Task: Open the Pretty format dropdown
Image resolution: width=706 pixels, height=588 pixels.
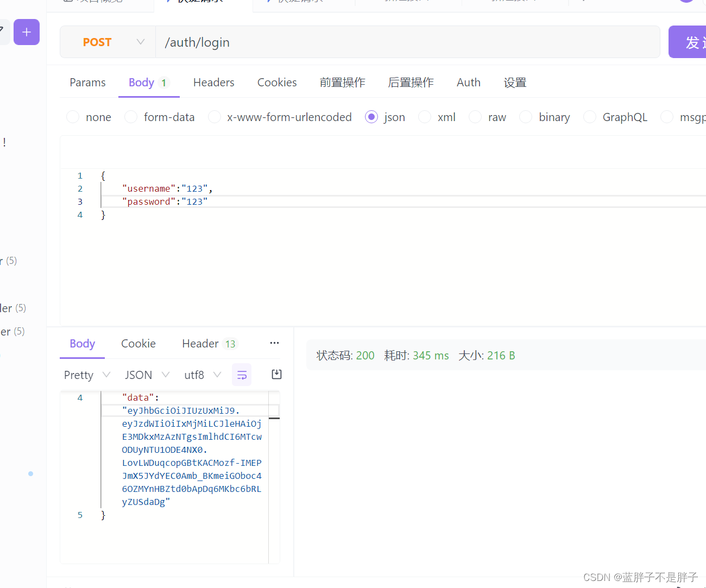Action: click(87, 375)
